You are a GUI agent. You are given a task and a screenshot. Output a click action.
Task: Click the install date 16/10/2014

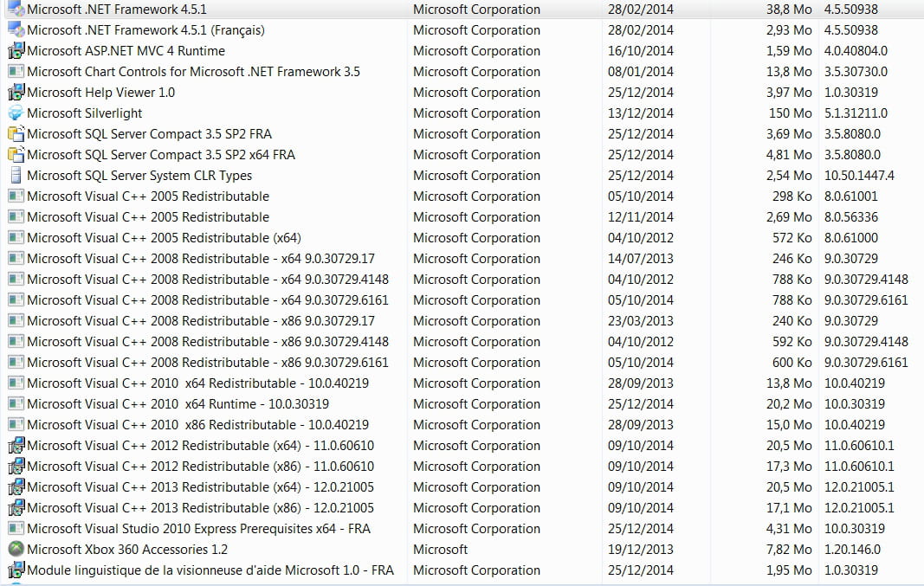(x=641, y=51)
